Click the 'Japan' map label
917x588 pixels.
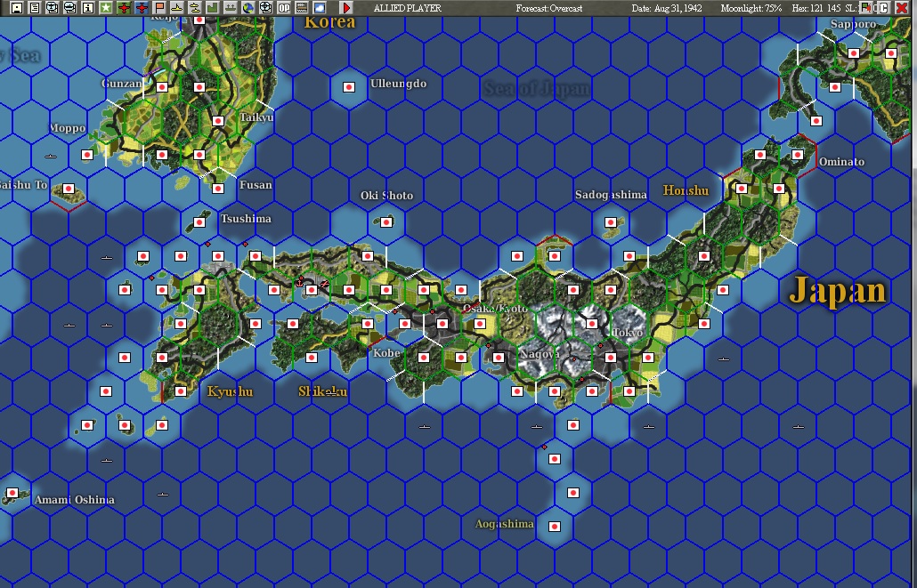(x=838, y=291)
